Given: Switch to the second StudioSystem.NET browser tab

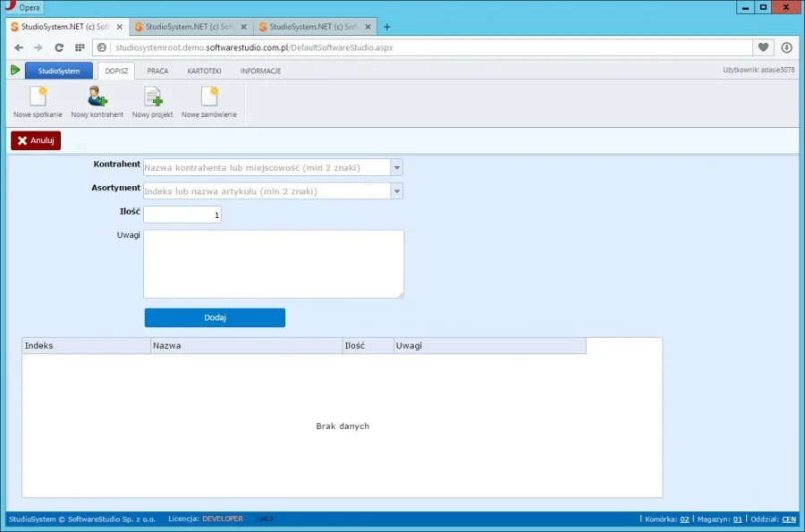Looking at the screenshot, I should coord(190,27).
